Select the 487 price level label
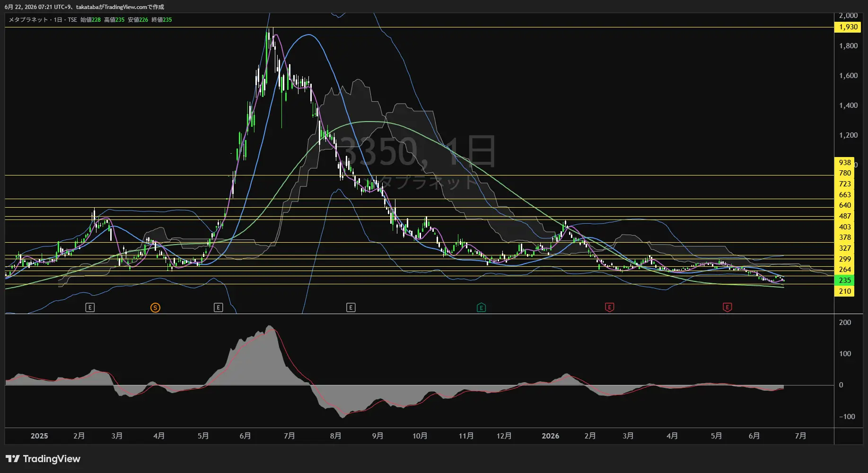Viewport: 868px width, 473px height. 844,216
